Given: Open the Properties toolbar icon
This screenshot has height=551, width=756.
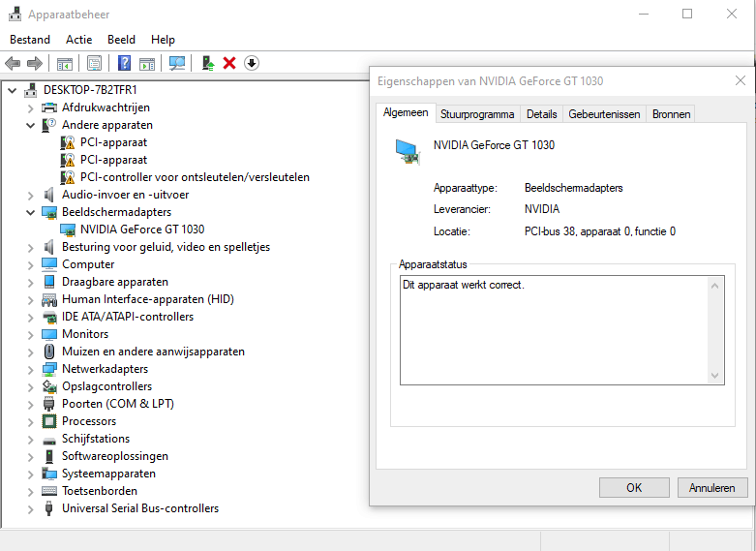Looking at the screenshot, I should [94, 63].
